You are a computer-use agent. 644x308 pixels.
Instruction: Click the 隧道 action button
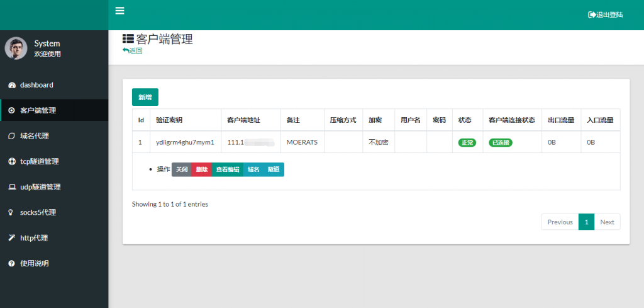pos(274,169)
